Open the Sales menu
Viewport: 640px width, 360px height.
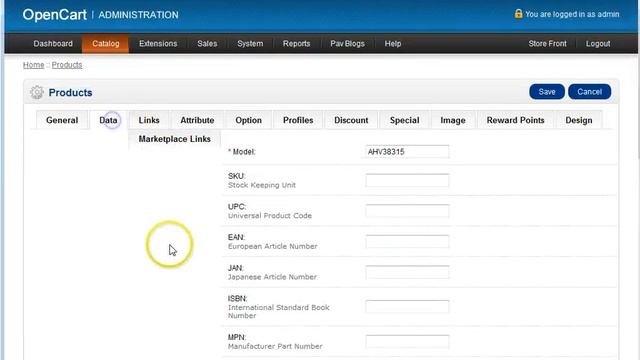pyautogui.click(x=207, y=44)
